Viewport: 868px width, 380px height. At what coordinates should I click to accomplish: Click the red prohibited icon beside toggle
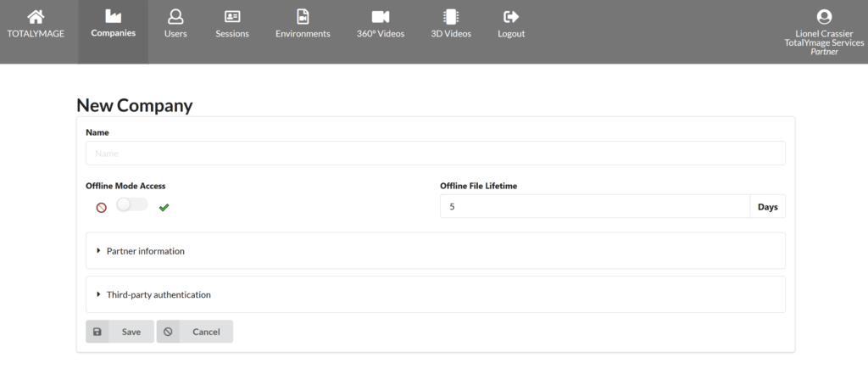(102, 208)
